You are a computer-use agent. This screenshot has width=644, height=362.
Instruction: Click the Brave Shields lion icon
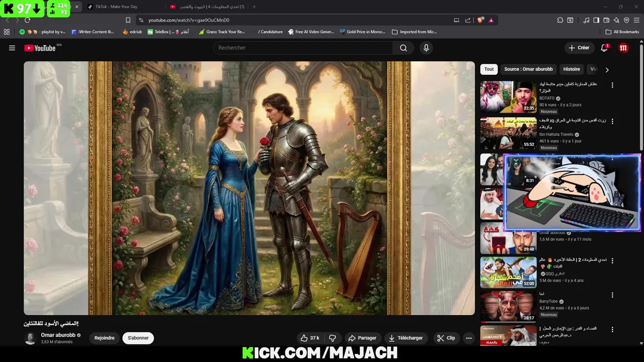[x=480, y=20]
